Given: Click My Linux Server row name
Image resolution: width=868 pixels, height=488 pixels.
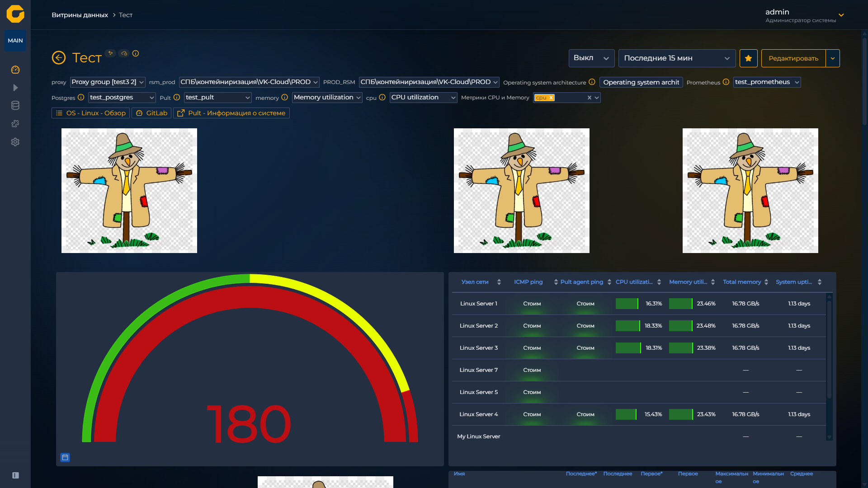Looking at the screenshot, I should point(479,436).
